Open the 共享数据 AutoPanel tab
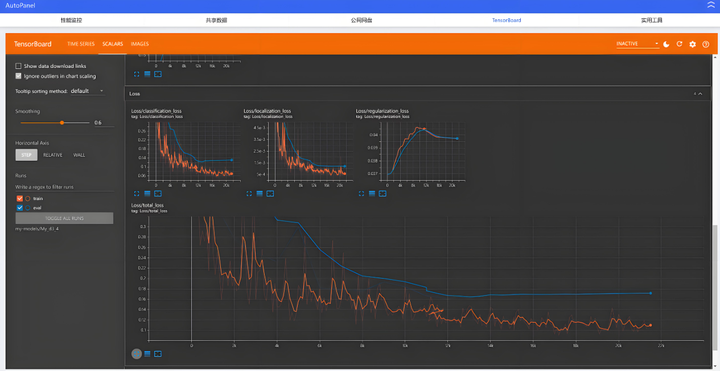This screenshot has height=371, width=720. (216, 20)
